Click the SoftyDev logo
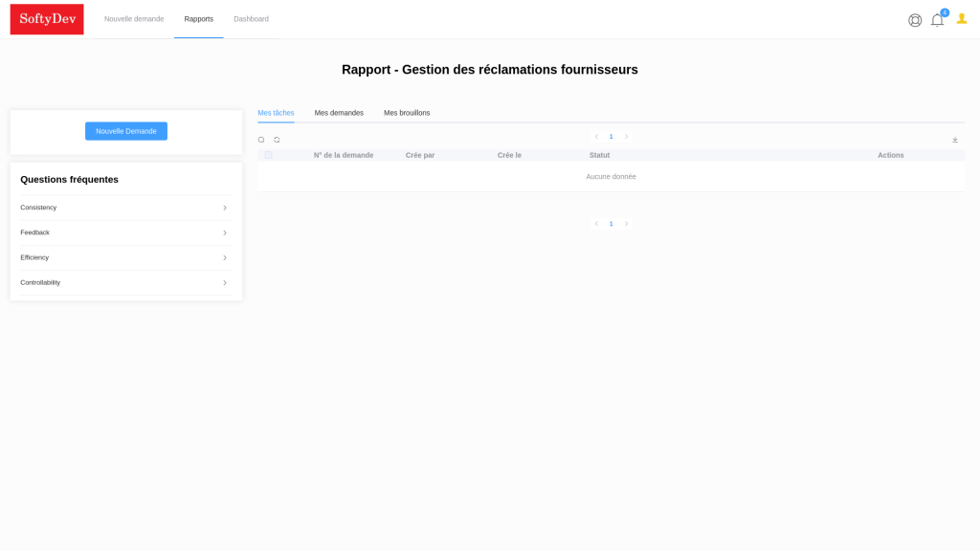This screenshot has height=551, width=980. (47, 19)
